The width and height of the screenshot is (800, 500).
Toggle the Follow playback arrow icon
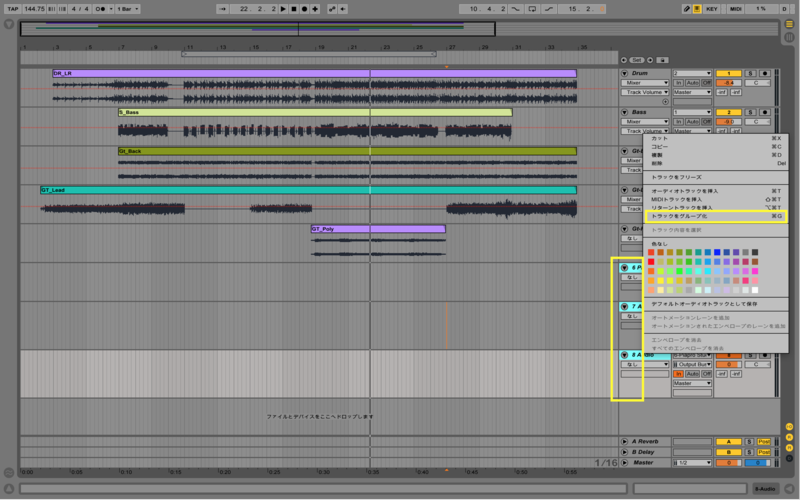click(x=222, y=9)
